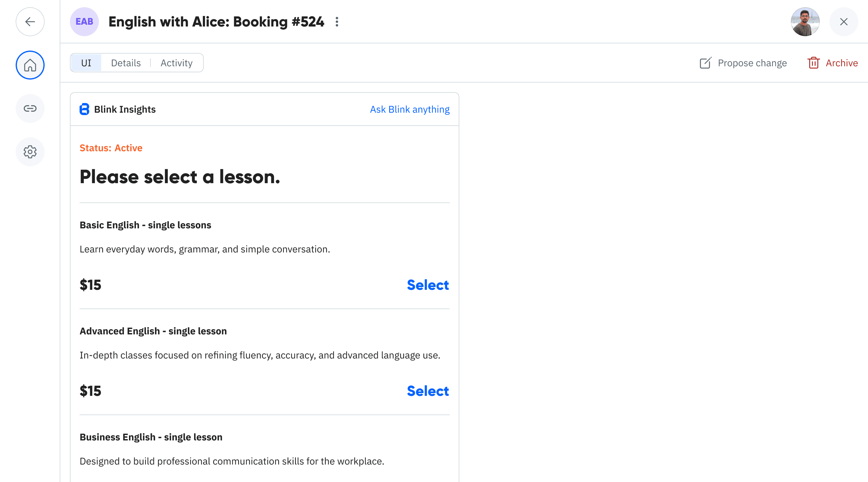
Task: Open the kebab menu beside the booking title
Action: click(x=337, y=22)
